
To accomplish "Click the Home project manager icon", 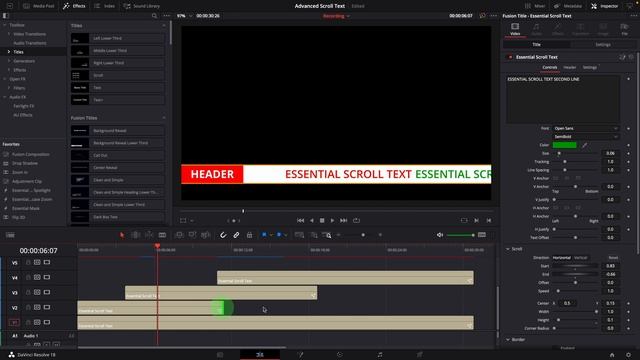I will tap(612, 355).
